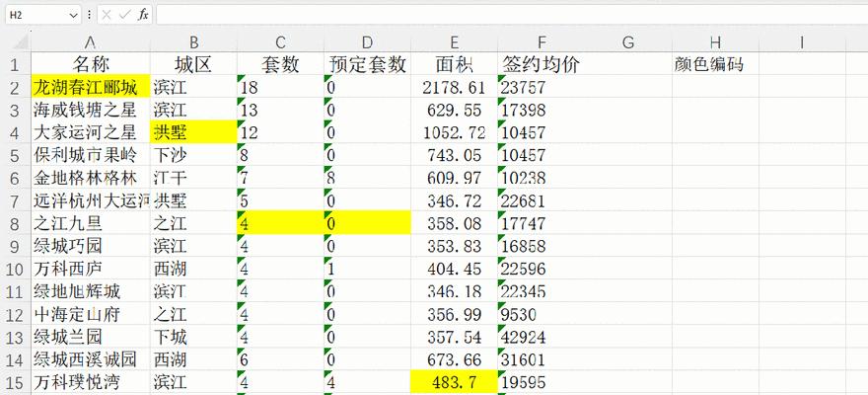
Task: Select cell 万科璞悦湾
Action: (90, 382)
